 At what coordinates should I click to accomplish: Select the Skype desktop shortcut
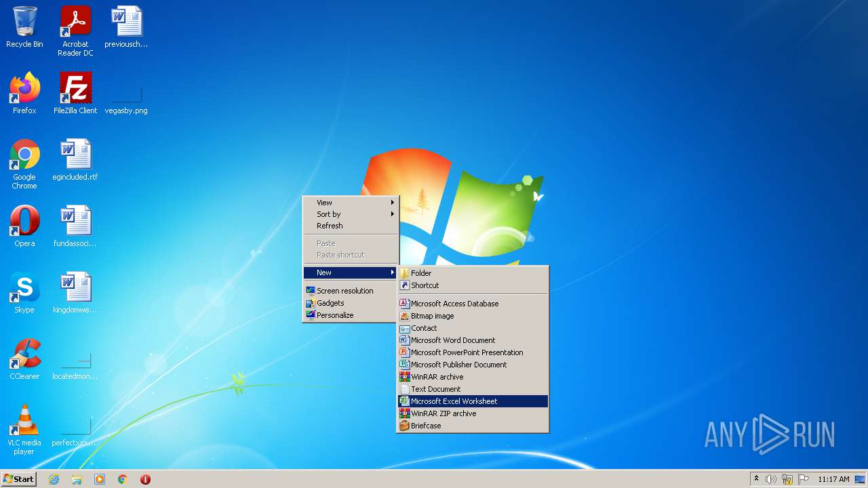coord(24,293)
